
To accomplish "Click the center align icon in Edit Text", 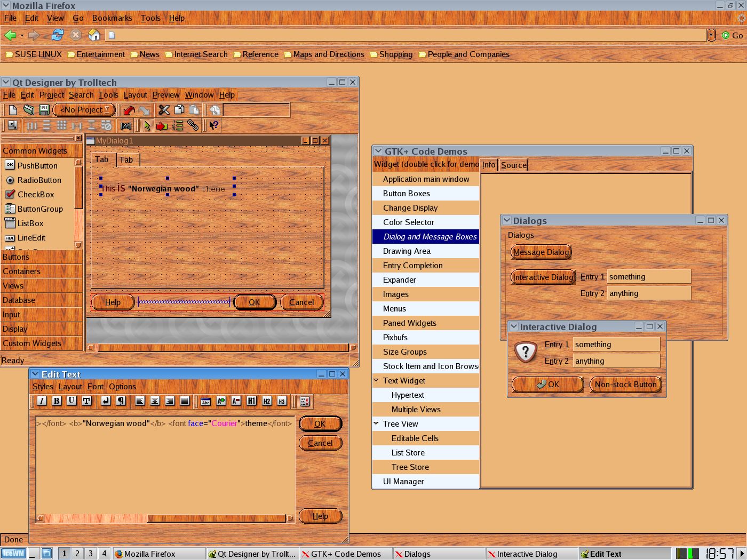I will (155, 401).
